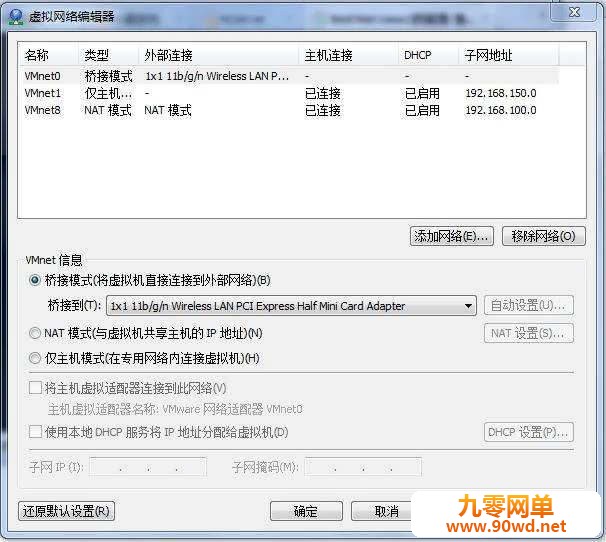This screenshot has width=606, height=542.
Task: Click 桥接模式 type cell of VMnet0
Action: point(109,76)
